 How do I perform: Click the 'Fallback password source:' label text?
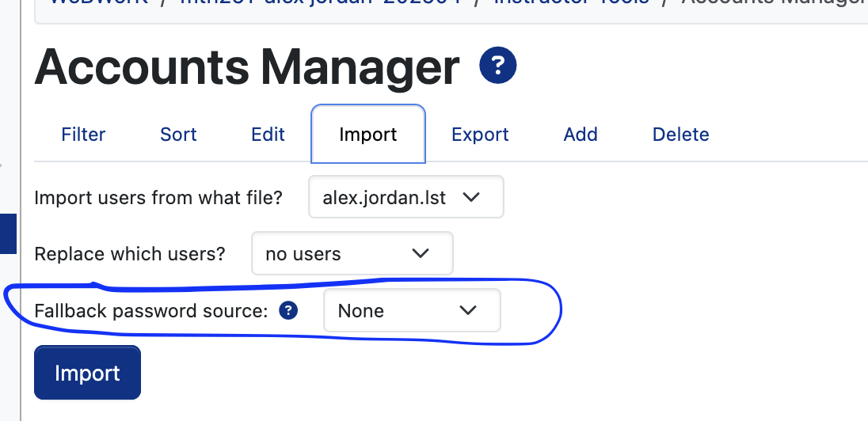coord(151,311)
